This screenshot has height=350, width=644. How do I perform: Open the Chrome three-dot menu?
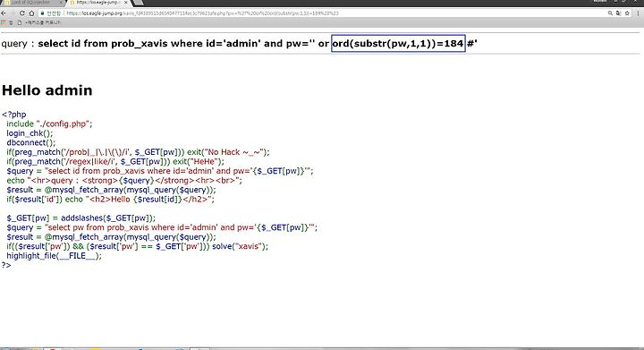(639, 13)
